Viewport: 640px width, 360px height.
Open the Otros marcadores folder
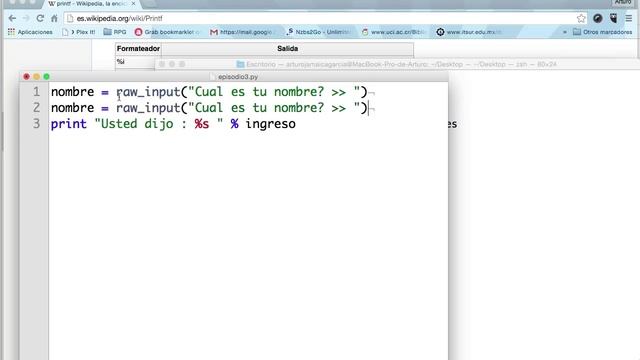click(x=602, y=32)
